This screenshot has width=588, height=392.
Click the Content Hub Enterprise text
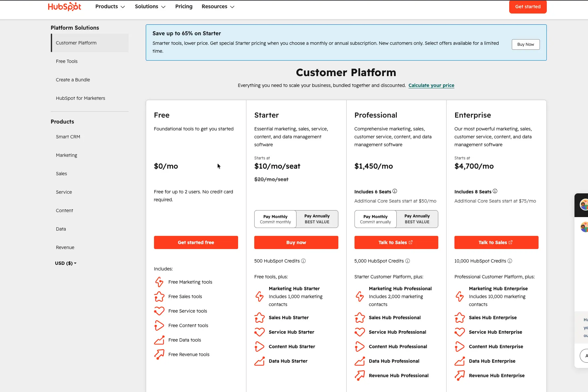click(496, 347)
